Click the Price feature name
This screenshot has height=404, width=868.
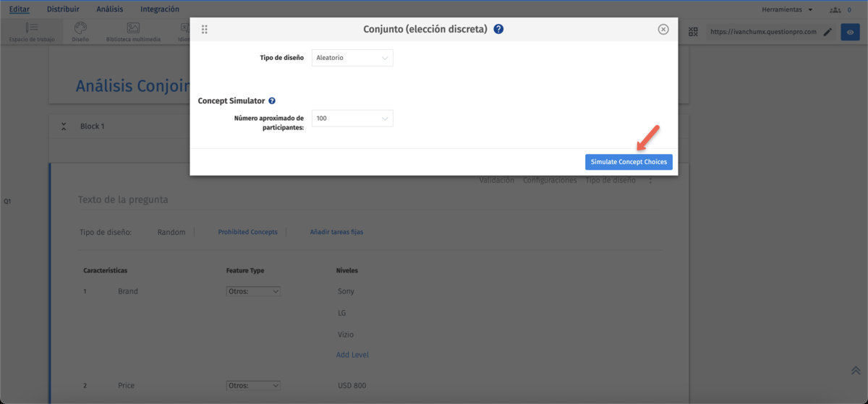coord(126,385)
